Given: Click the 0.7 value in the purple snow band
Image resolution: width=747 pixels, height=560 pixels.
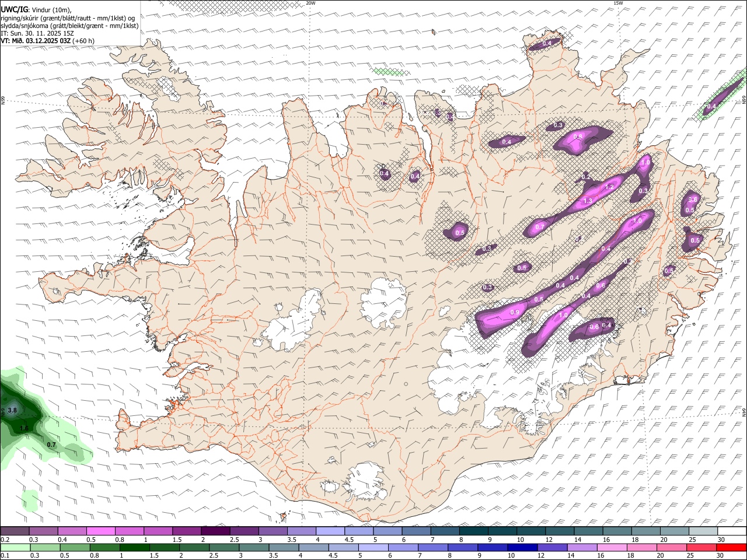Looking at the screenshot, I should tap(540, 227).
